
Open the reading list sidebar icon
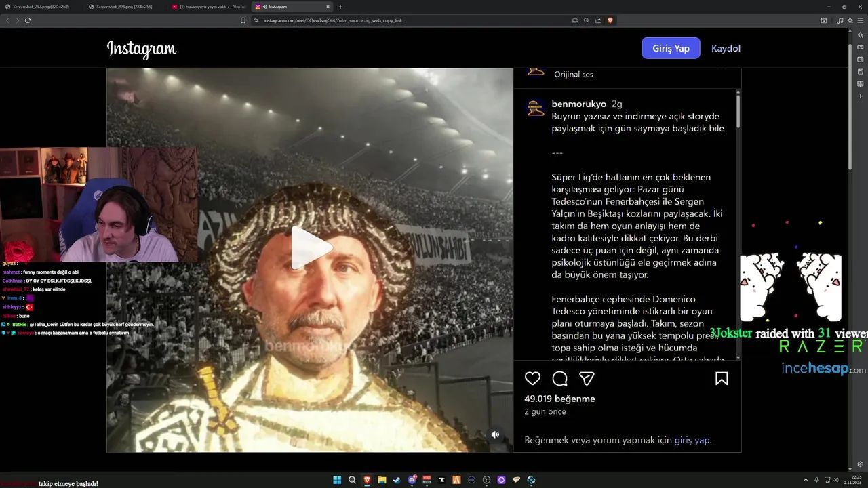coord(861,83)
